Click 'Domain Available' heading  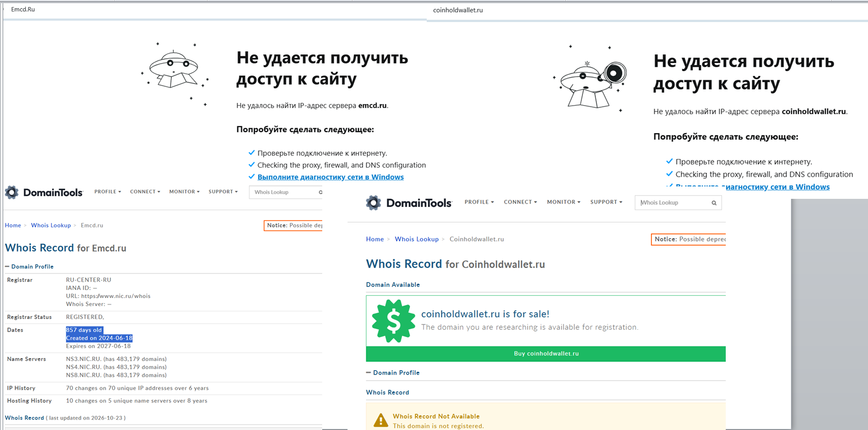(x=393, y=285)
